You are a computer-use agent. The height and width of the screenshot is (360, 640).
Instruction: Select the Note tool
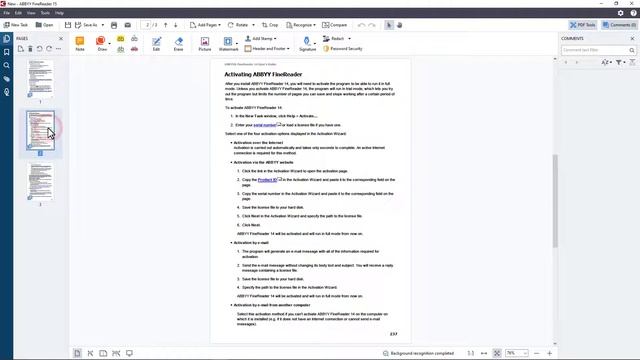tap(80, 44)
